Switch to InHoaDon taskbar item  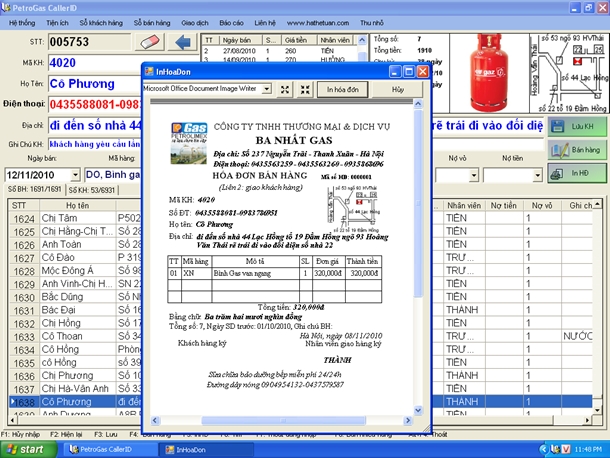pos(206,449)
